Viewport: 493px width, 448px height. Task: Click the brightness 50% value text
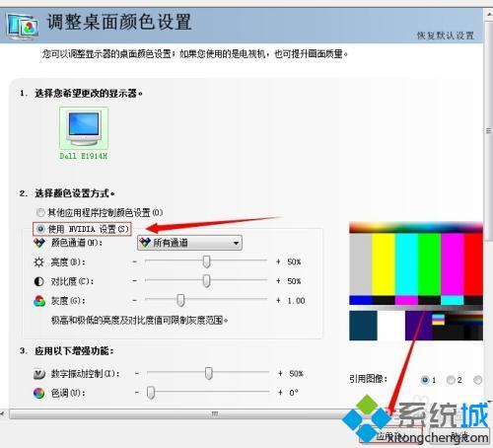(294, 262)
